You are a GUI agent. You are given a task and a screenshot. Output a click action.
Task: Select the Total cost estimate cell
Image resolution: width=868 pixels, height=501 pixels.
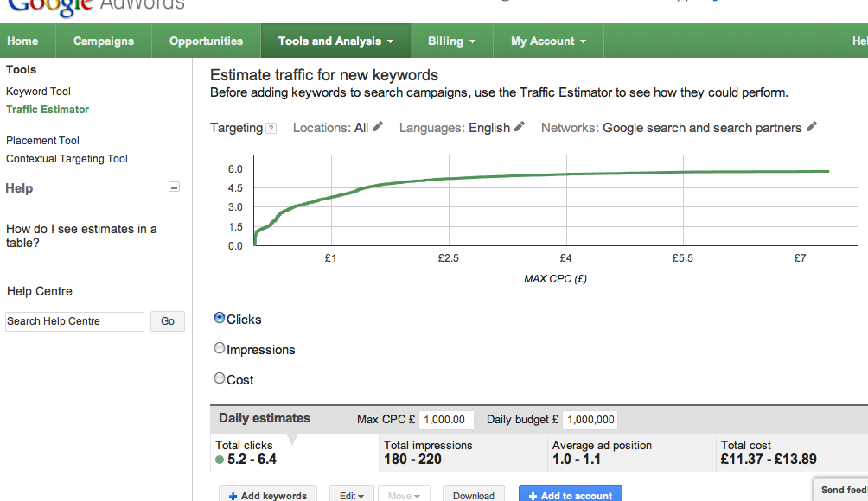coord(792,453)
